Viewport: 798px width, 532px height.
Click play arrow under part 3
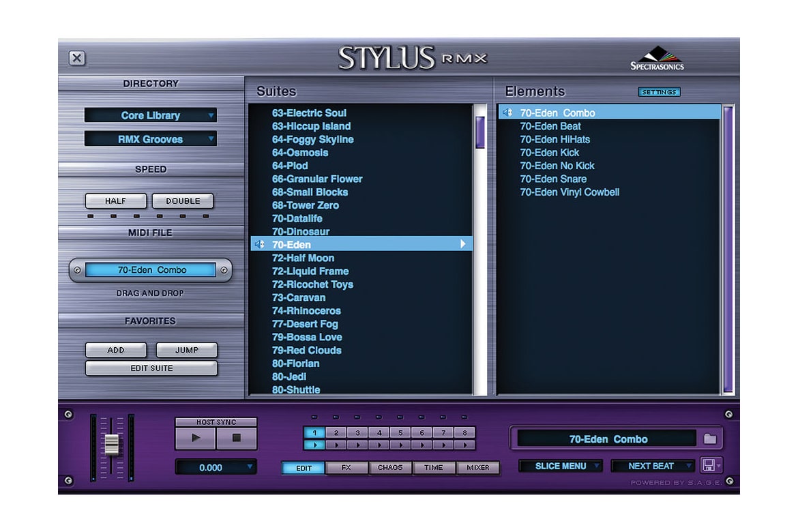coord(357,445)
